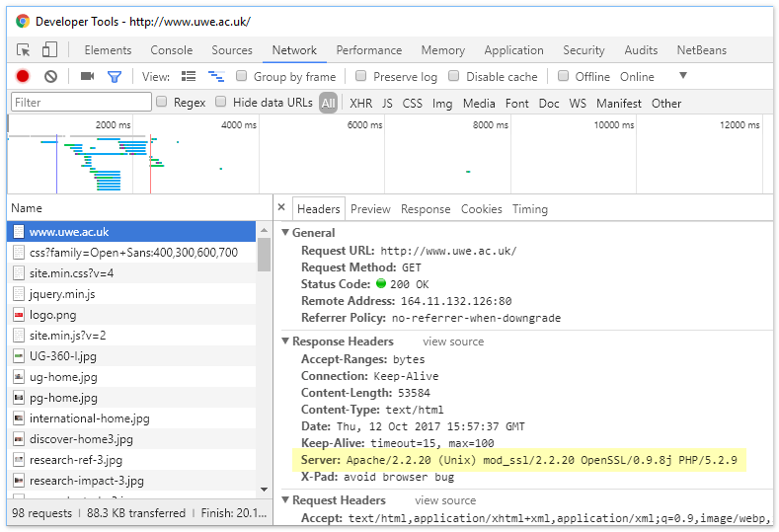Click view source beside Response Headers

coord(453,342)
